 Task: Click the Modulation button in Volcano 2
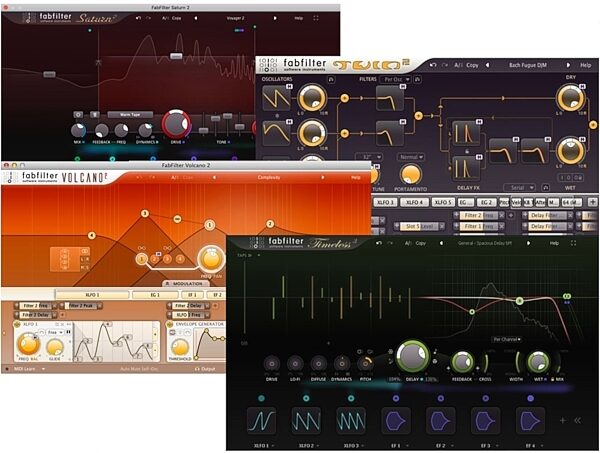(185, 284)
